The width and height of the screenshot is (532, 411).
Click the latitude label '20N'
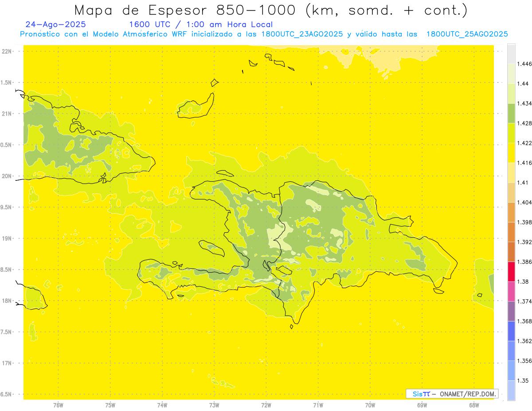7,176
